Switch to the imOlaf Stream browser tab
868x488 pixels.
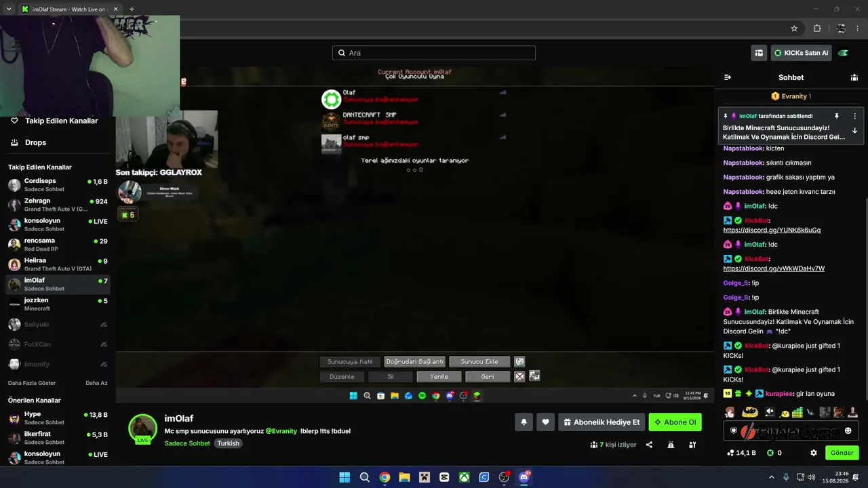point(68,9)
